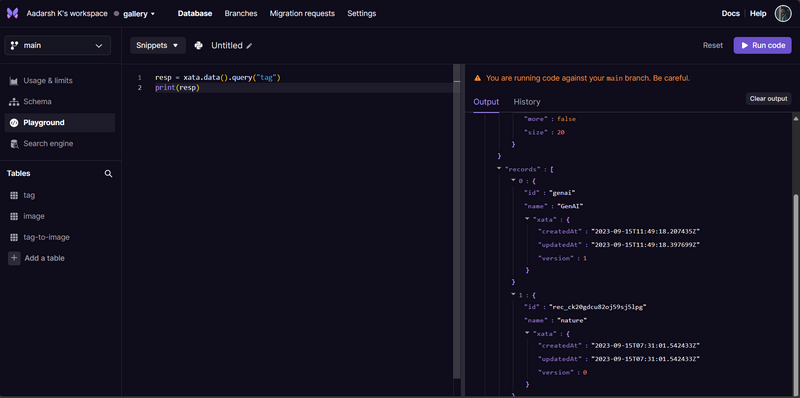Open the Search engine page

[60, 144]
